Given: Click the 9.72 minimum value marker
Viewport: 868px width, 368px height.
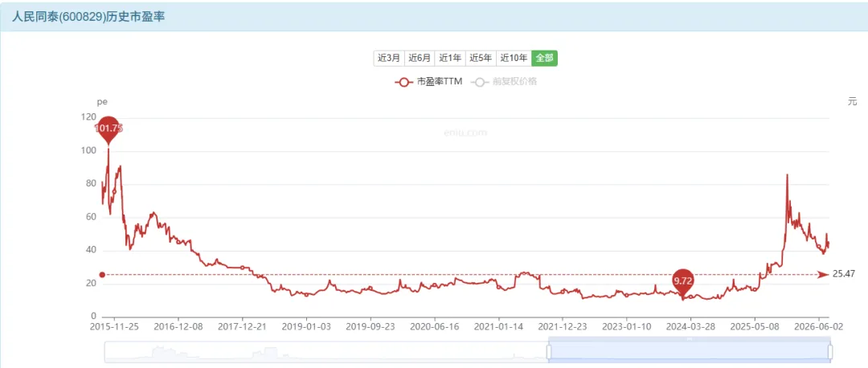Looking at the screenshot, I should pos(682,283).
